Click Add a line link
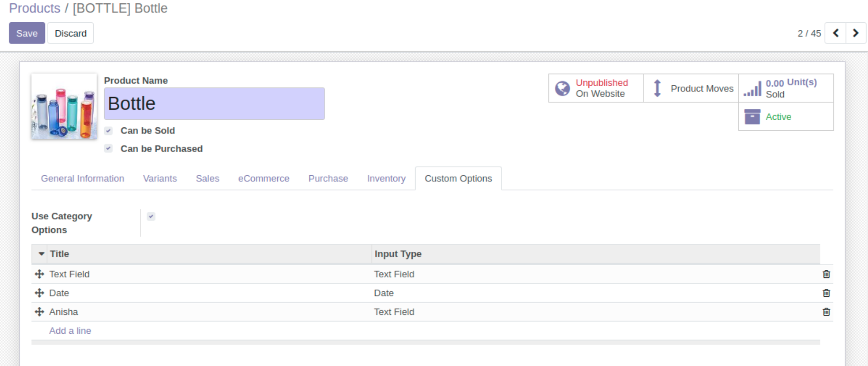The width and height of the screenshot is (868, 366). click(70, 331)
